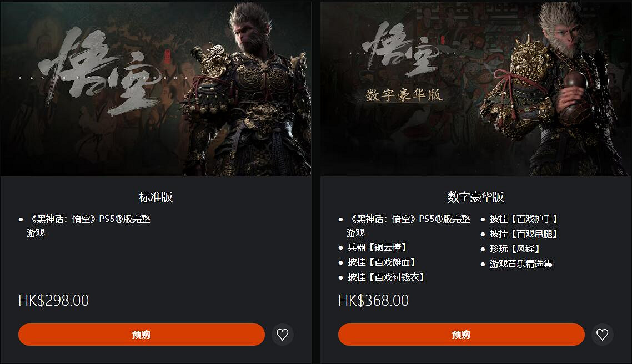Viewport: 632px width, 364px height.
Task: Click the 兵器【铜云棒】 bonus item
Action: point(378,247)
